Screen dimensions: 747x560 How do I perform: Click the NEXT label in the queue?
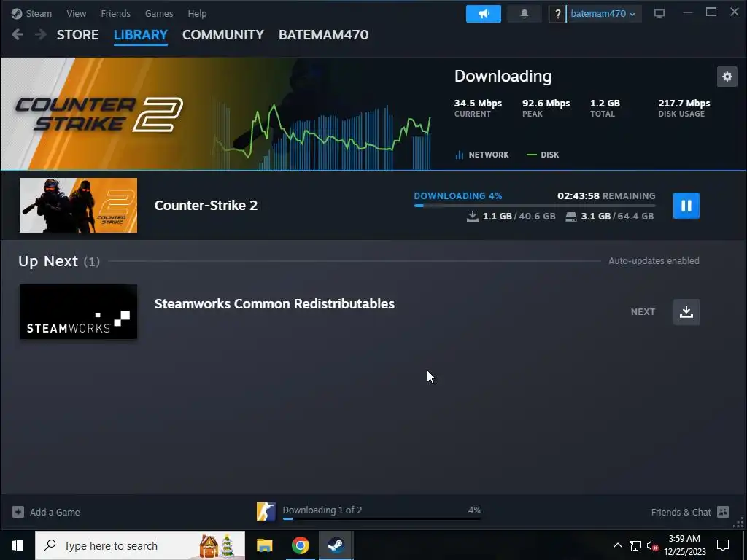tap(643, 312)
